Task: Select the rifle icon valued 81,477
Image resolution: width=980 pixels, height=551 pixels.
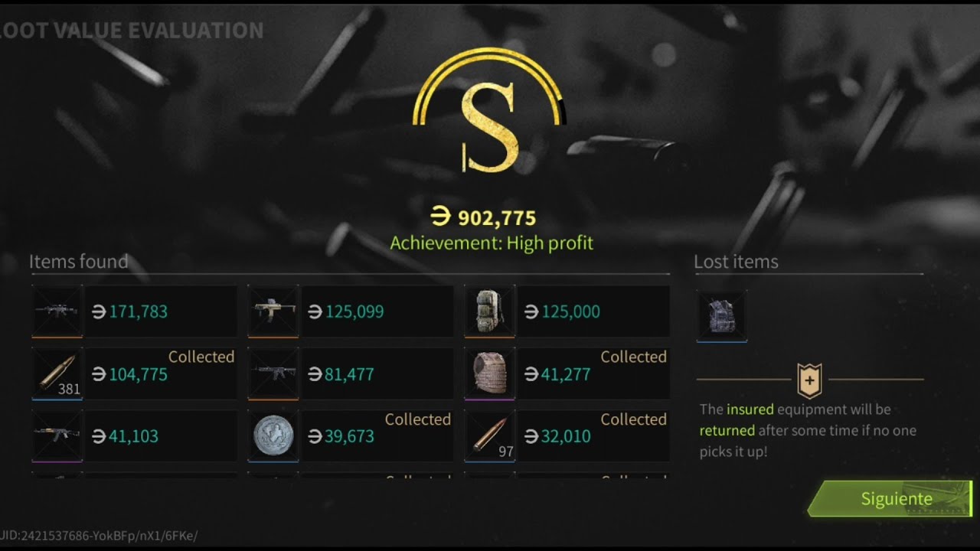Action: [273, 374]
